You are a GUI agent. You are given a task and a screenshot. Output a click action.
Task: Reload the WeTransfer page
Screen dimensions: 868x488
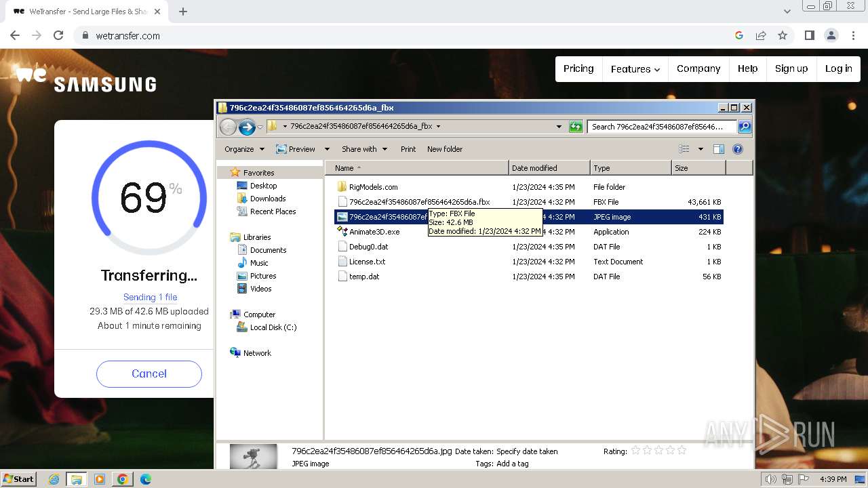[x=58, y=35]
